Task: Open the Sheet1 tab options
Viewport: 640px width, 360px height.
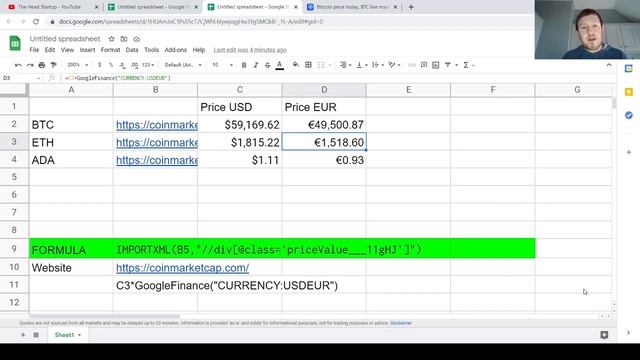Action: (79, 335)
